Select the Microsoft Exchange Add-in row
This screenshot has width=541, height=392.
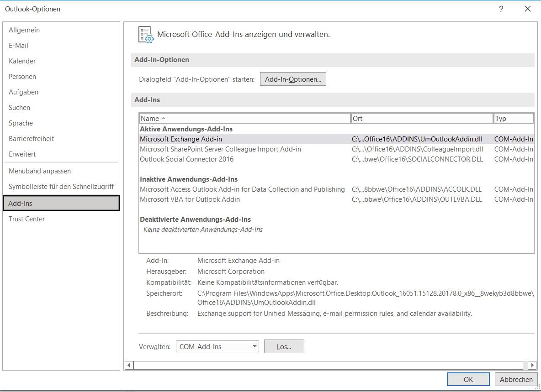pos(336,139)
